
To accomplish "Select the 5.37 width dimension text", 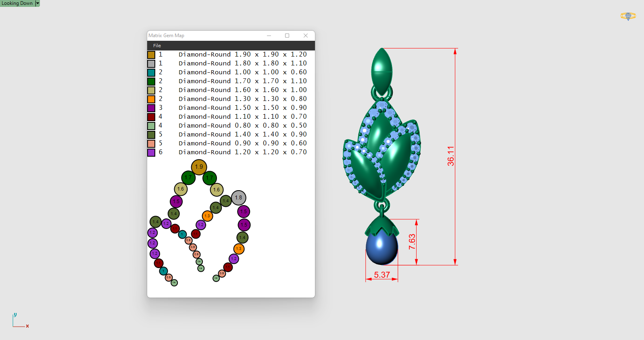I will [x=382, y=275].
